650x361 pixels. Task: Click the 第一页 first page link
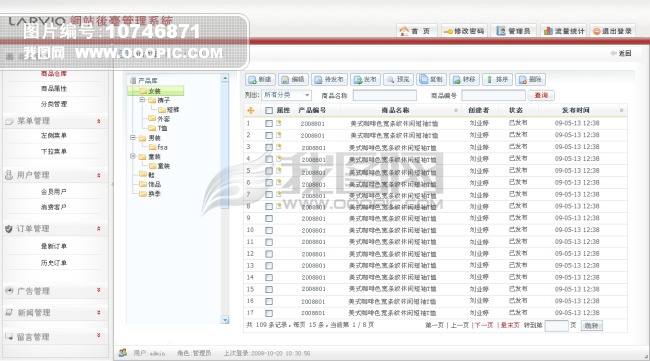[434, 325]
